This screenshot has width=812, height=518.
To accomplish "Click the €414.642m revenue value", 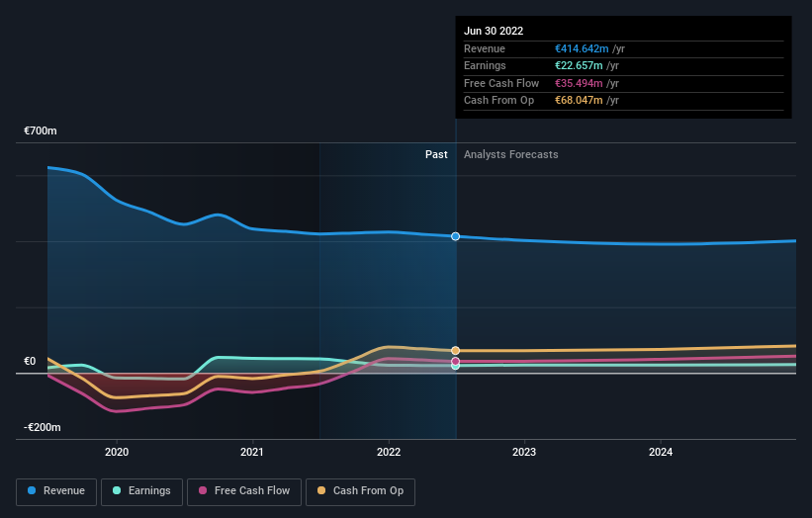I will coord(582,48).
